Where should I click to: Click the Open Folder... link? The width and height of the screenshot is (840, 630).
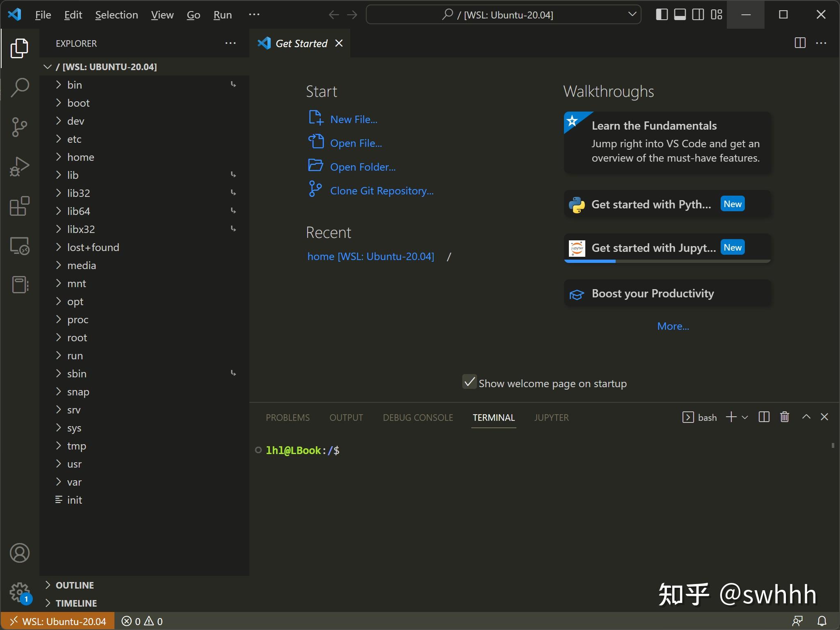pyautogui.click(x=363, y=167)
